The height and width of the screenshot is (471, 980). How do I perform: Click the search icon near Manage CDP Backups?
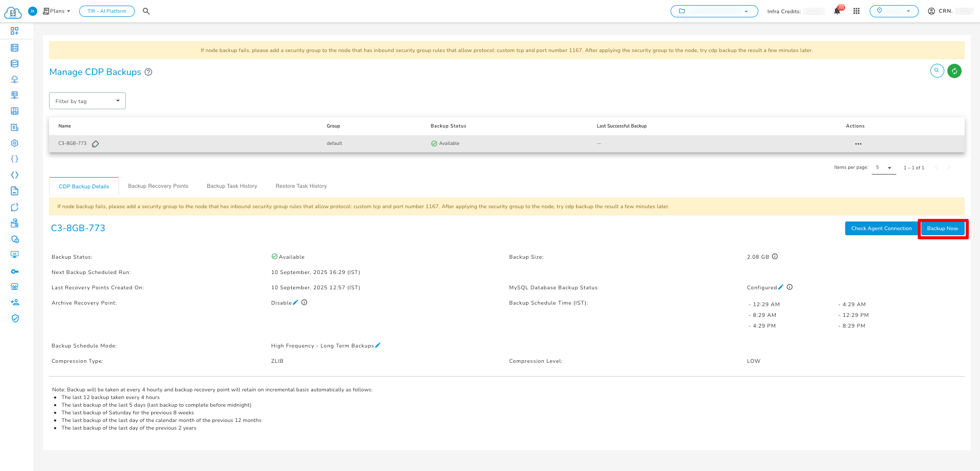(x=937, y=71)
